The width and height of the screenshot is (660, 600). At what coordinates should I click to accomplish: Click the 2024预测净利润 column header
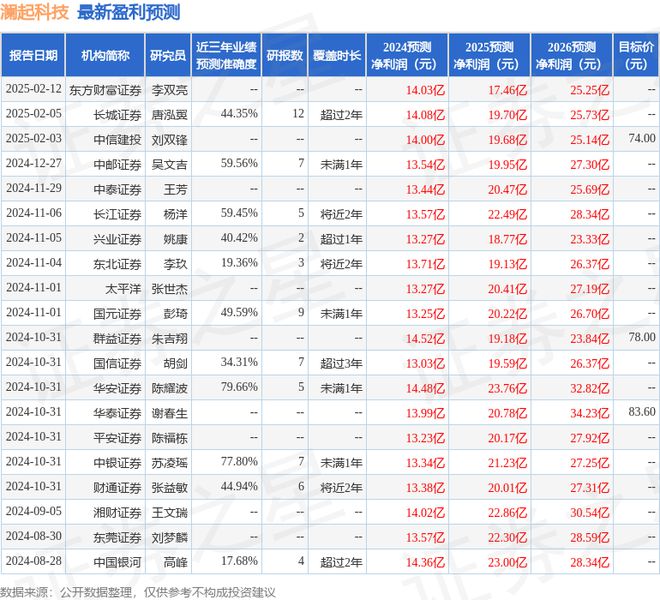[407, 55]
